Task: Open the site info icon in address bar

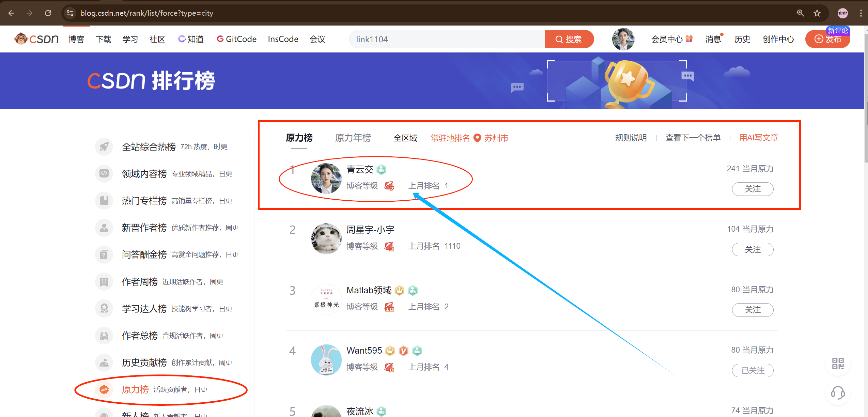Action: pyautogui.click(x=70, y=13)
